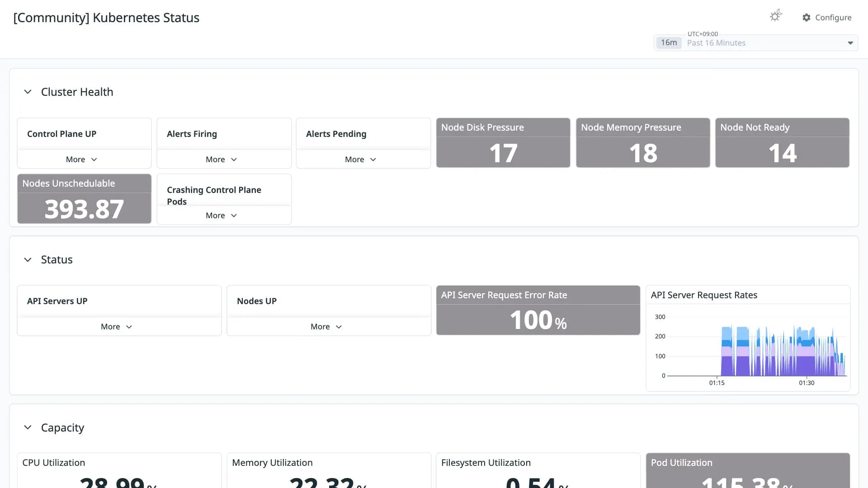Click the Memory Utilization panel title
The image size is (868, 488).
tap(272, 463)
